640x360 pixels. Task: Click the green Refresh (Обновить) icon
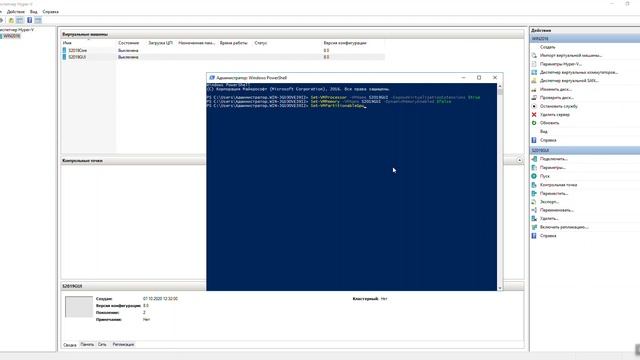(534, 123)
